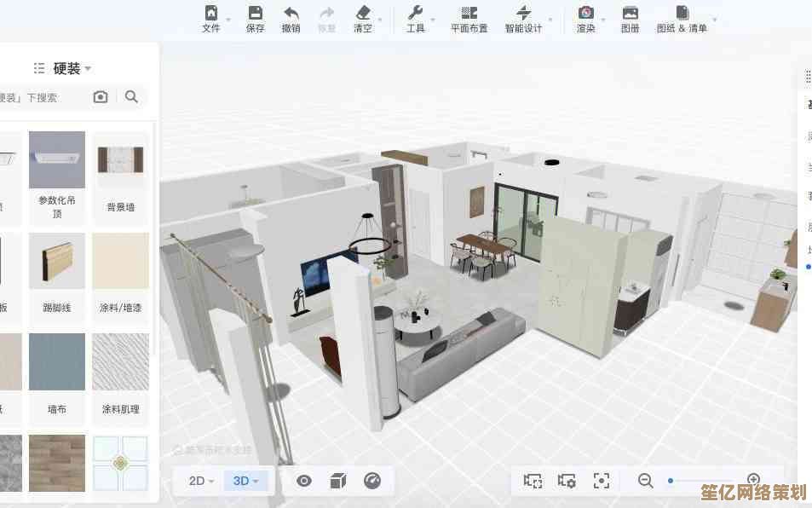Viewport: 812px width, 508px height.
Task: Click the zoom out magnifier icon
Action: (x=645, y=481)
